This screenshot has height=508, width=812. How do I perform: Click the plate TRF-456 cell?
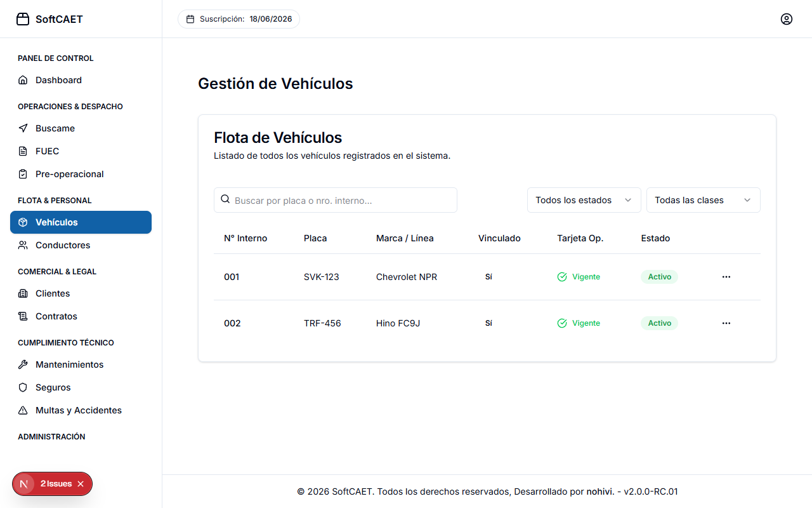[322, 323]
